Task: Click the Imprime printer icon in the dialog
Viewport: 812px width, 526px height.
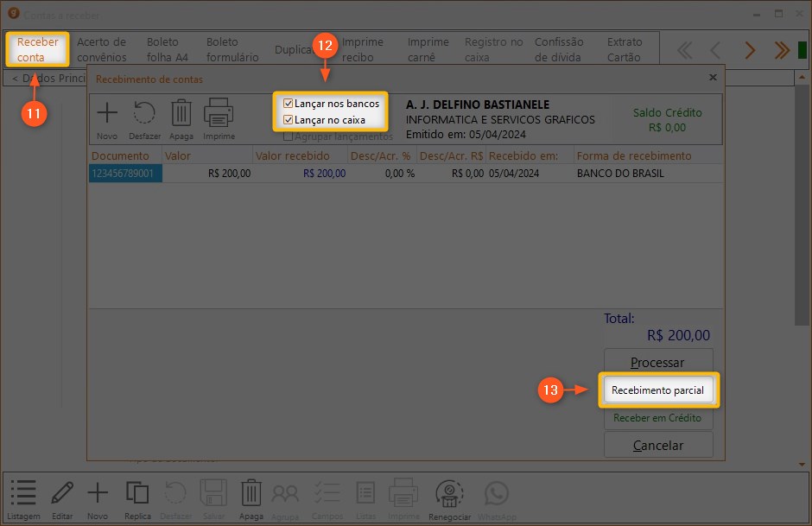Action: (x=219, y=116)
